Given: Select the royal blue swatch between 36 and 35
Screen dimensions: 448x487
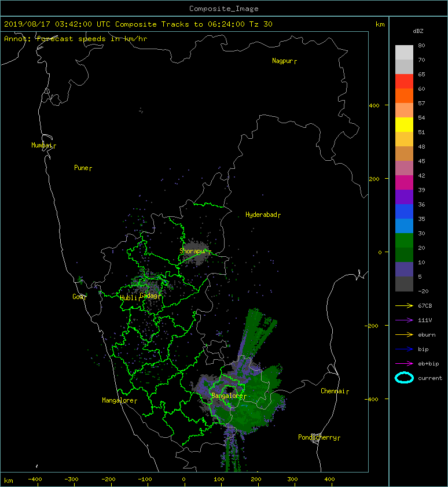Looking at the screenshot, I should [404, 212].
